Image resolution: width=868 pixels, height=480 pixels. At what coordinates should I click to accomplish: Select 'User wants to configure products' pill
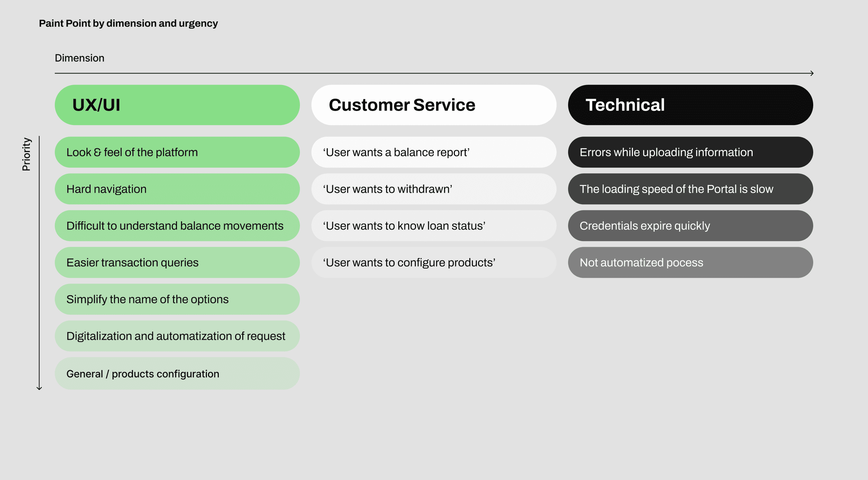point(434,262)
